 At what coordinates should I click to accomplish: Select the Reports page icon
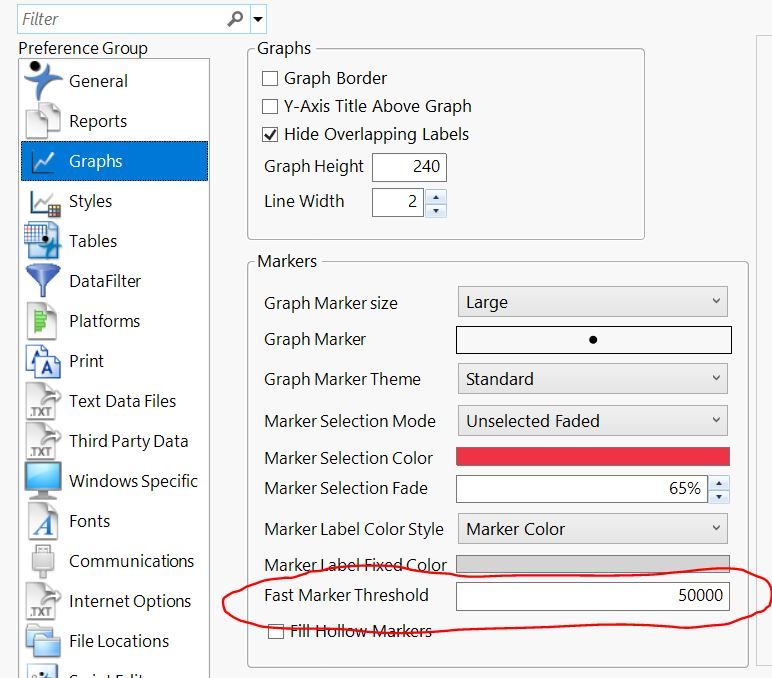click(x=43, y=121)
